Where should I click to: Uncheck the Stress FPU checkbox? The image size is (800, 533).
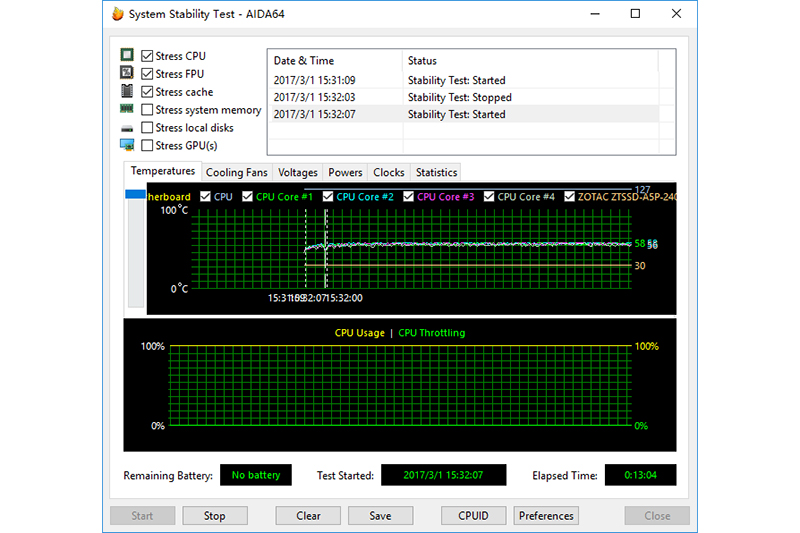[147, 74]
